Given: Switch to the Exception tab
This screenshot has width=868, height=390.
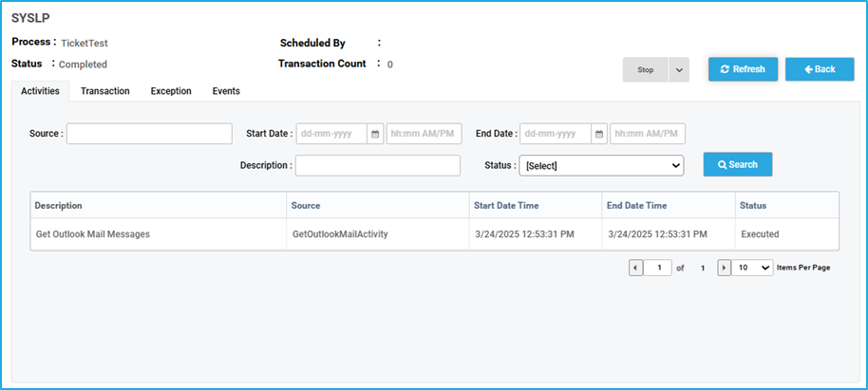Looking at the screenshot, I should (171, 91).
